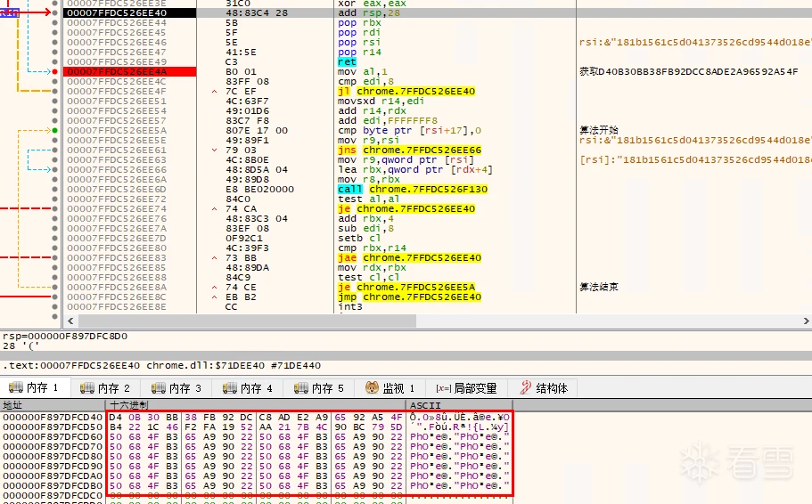
Task: Select dump row address 000000F897DFCD80
Action: click(x=53, y=457)
